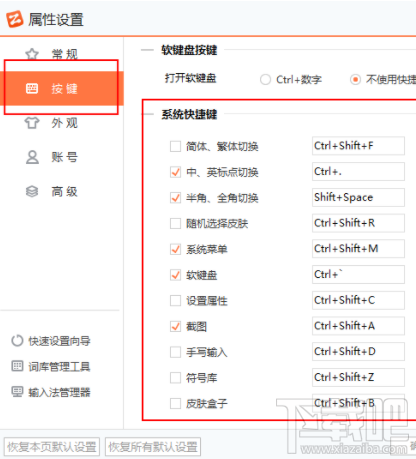Click the Ctrl+Shift+R shortcut field
Screen dimensions: 416x459
[358, 223]
